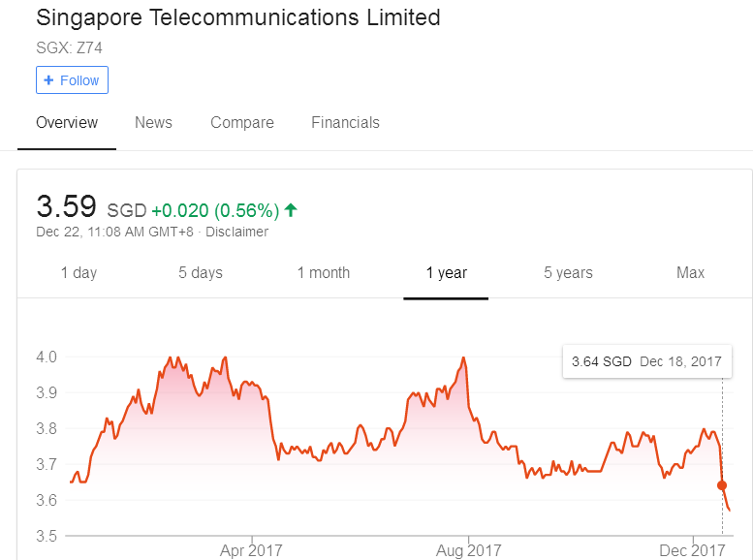Open the Disclaimer link
The height and width of the screenshot is (560, 753).
tap(236, 232)
